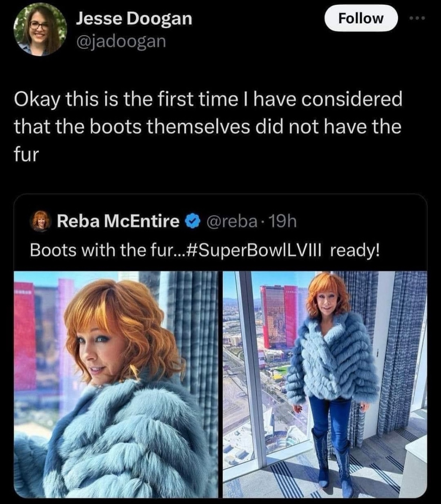
Task: Click the word "fur" ending the main tweet
Action: (x=26, y=155)
